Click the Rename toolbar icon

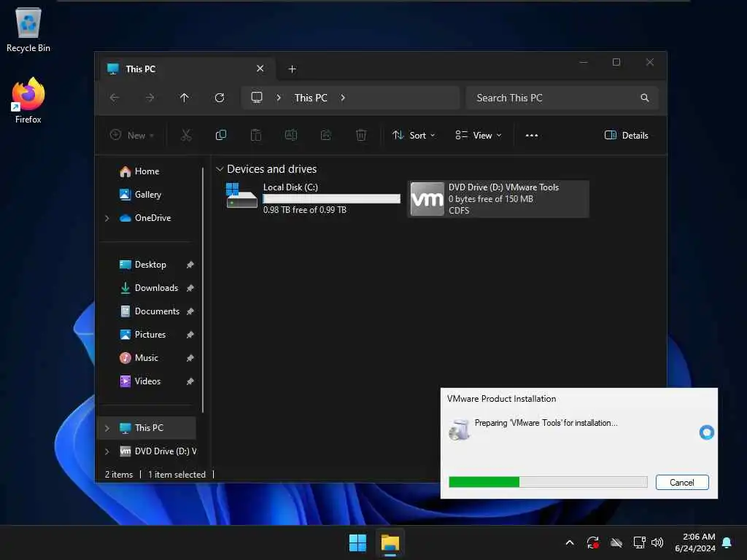click(290, 135)
